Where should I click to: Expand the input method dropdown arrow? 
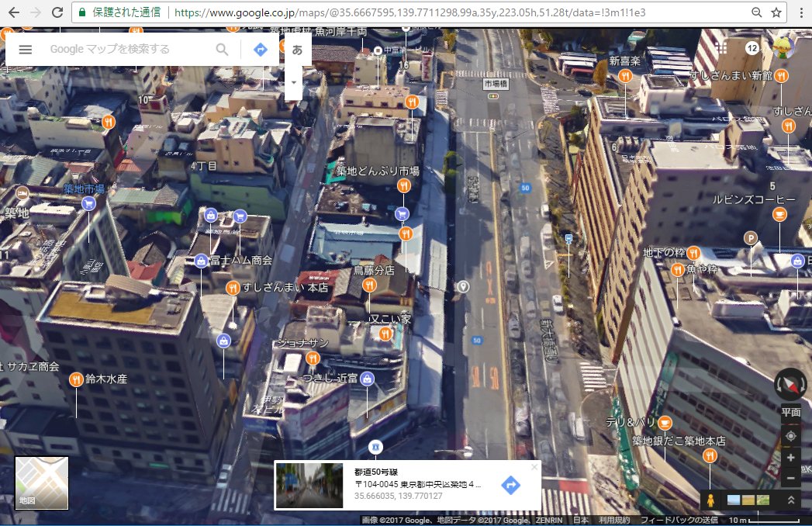[294, 82]
